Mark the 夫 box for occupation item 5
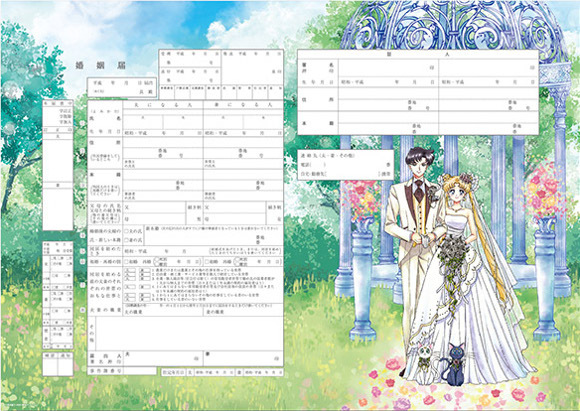This screenshot has height=411, width=580. click(x=130, y=295)
